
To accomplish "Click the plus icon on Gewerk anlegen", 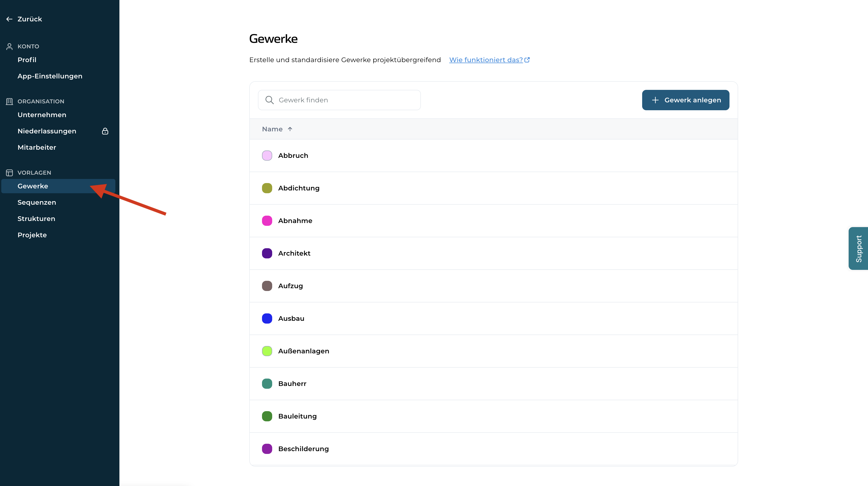I will click(655, 100).
